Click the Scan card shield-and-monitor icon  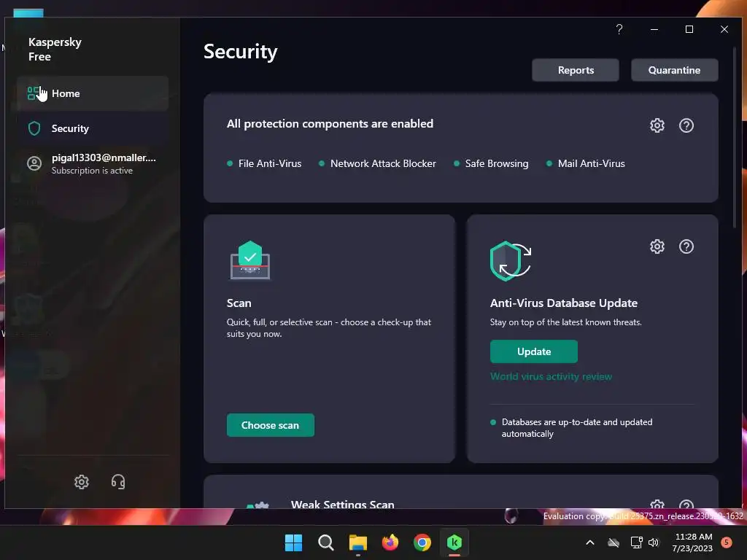pos(250,260)
